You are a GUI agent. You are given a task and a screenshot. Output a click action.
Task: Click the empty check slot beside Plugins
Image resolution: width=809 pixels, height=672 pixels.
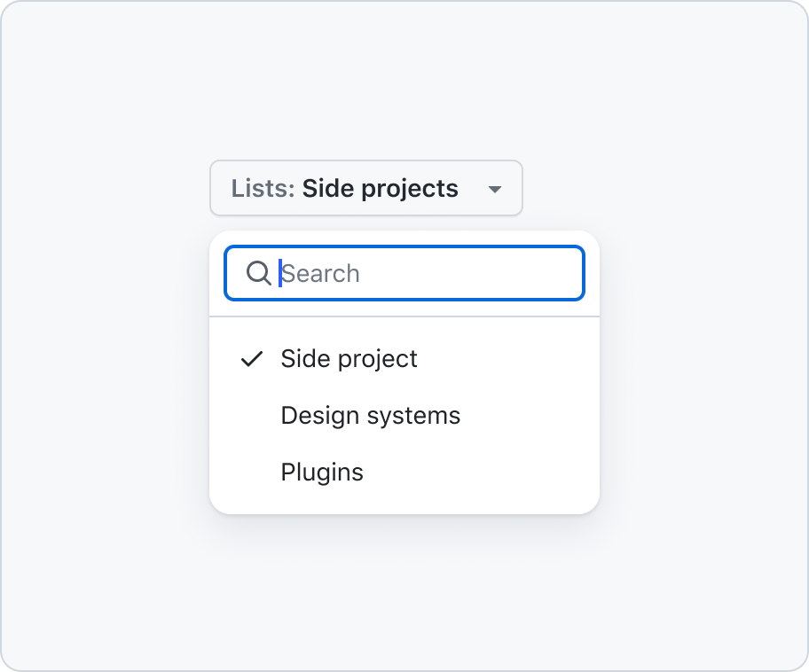pyautogui.click(x=252, y=473)
